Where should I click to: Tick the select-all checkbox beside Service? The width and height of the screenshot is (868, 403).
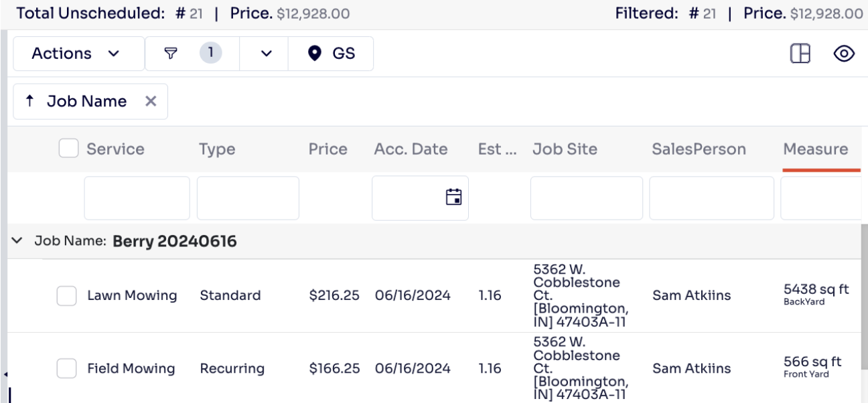point(68,149)
